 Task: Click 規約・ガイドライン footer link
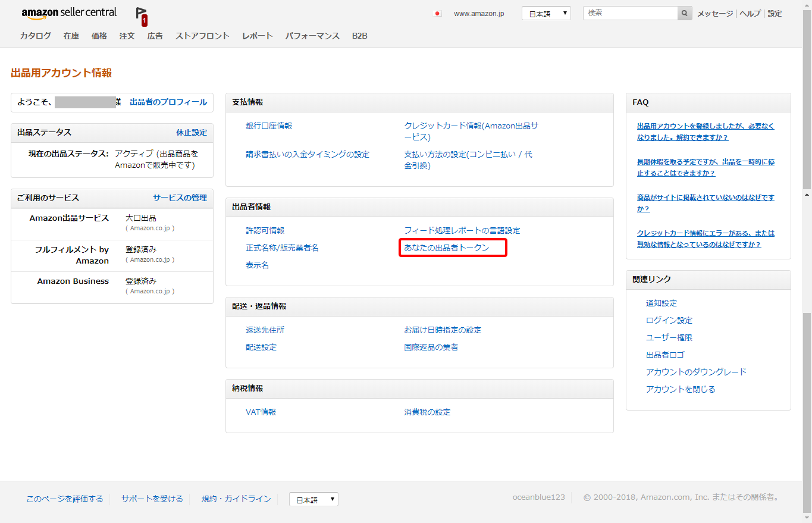pyautogui.click(x=236, y=499)
